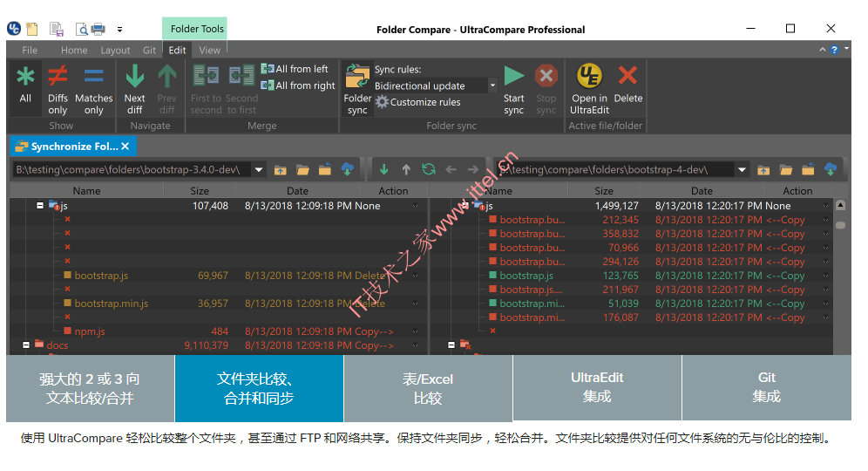Select left bootstrap.min.js file
This screenshot has height=471, width=868.
coord(112,304)
